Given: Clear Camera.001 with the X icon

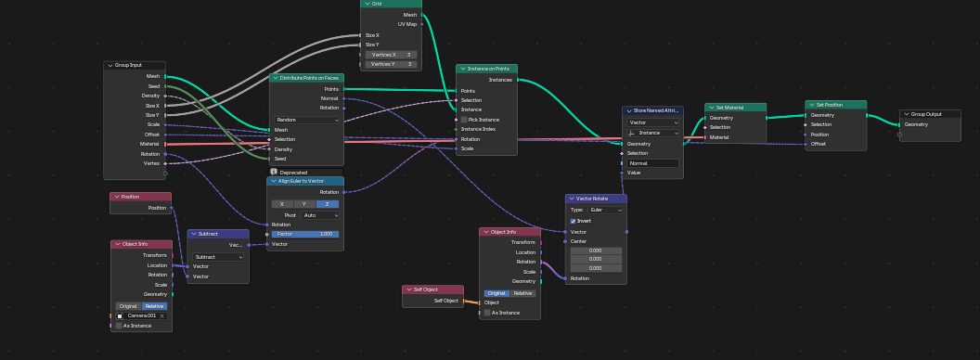Looking at the screenshot, I should [x=161, y=315].
